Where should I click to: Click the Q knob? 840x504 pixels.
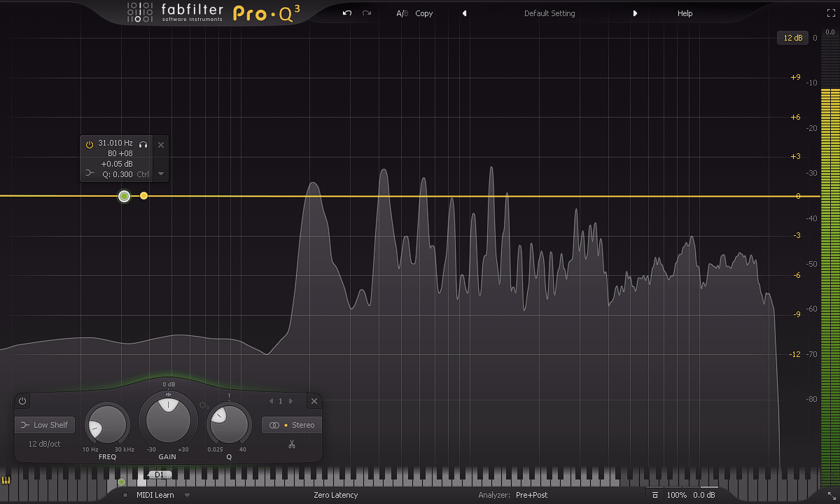click(x=229, y=424)
